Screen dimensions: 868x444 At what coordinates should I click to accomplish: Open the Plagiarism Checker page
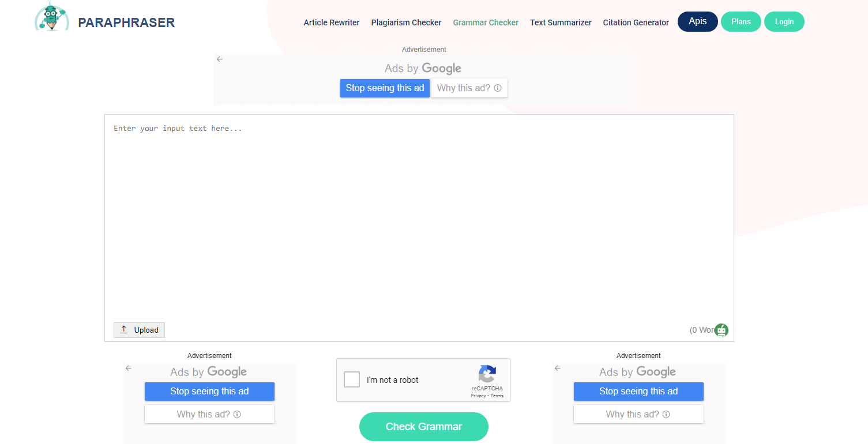(406, 22)
